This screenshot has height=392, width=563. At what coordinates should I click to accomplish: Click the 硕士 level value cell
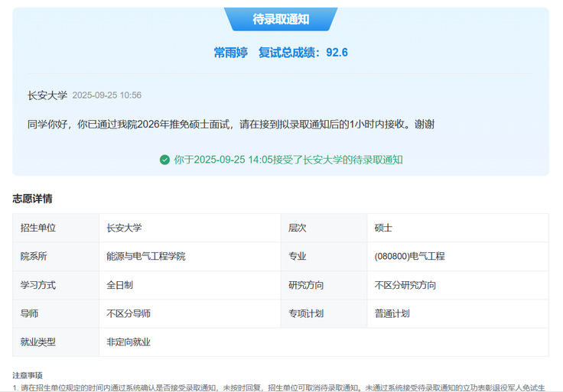[383, 228]
